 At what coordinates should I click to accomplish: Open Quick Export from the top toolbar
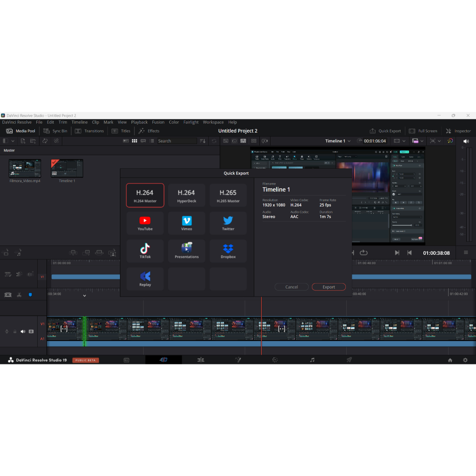(x=385, y=131)
